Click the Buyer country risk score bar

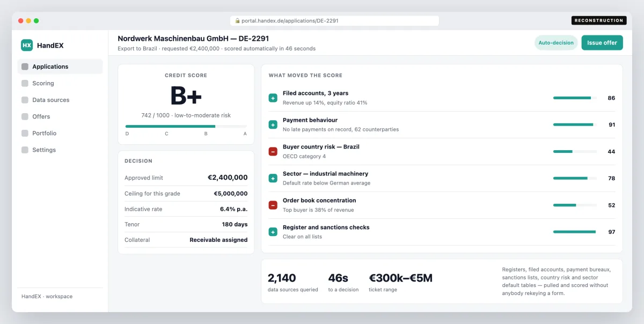(x=575, y=152)
